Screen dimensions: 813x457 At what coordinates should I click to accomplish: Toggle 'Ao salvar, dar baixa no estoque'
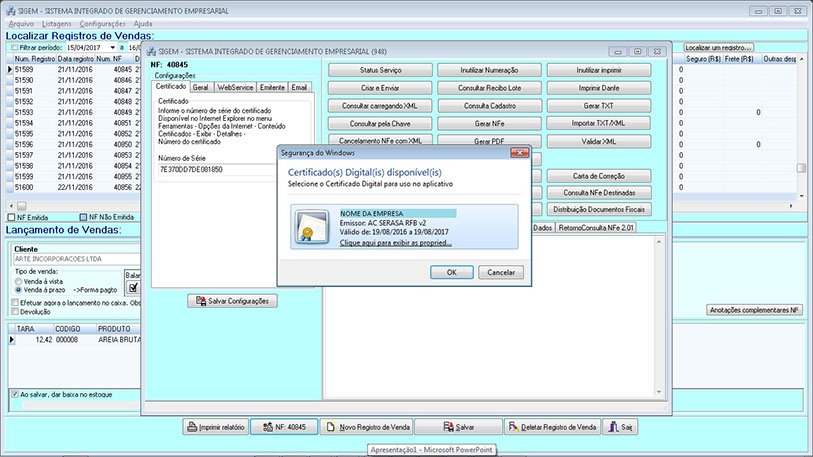tap(14, 394)
